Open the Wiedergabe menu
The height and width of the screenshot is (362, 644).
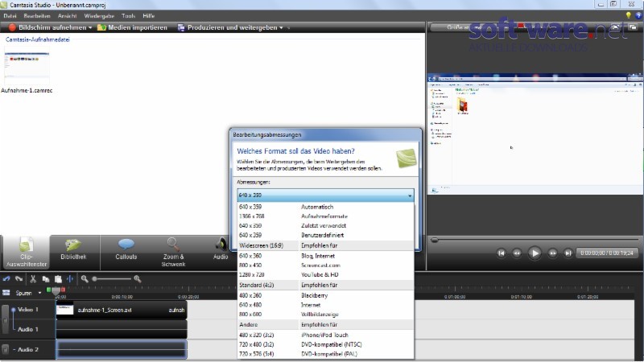coord(99,15)
